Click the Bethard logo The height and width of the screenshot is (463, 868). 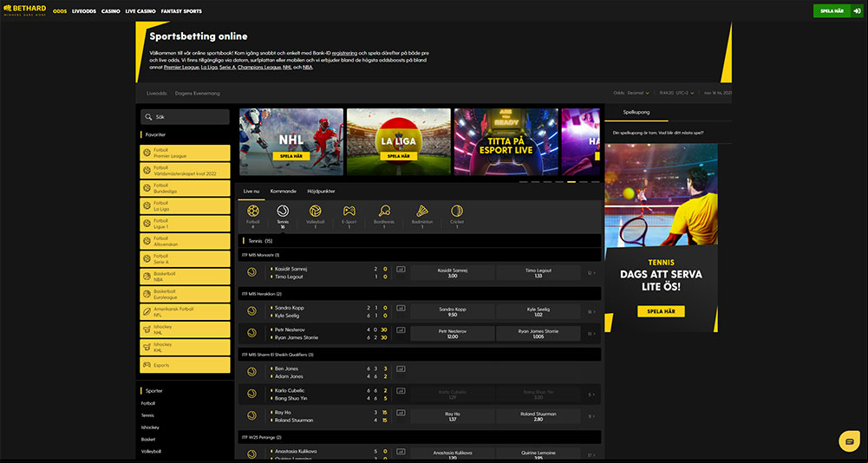[x=25, y=10]
